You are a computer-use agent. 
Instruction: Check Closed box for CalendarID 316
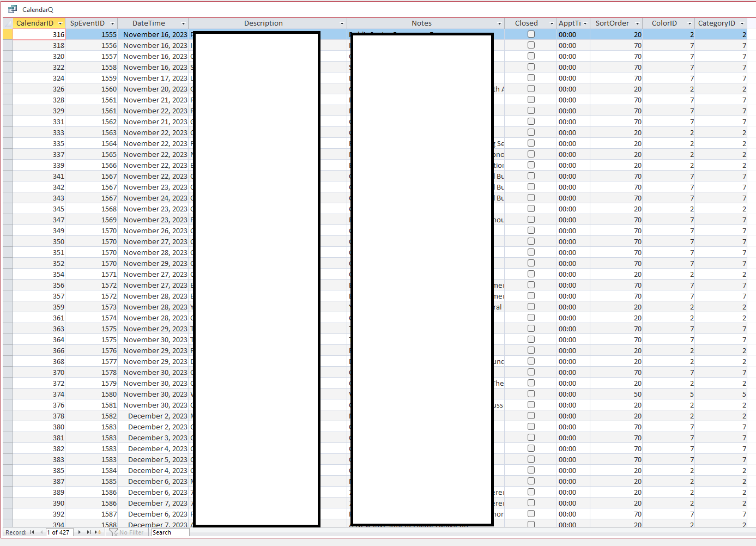(x=531, y=34)
